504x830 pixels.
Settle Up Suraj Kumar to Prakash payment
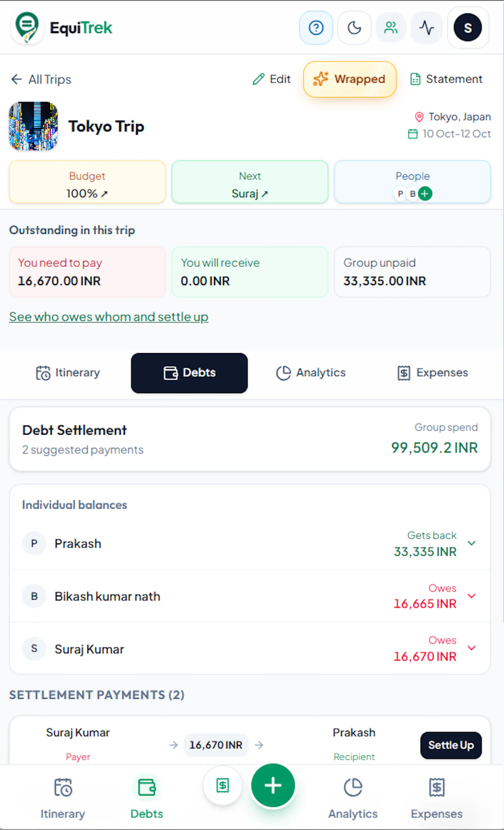click(x=451, y=745)
